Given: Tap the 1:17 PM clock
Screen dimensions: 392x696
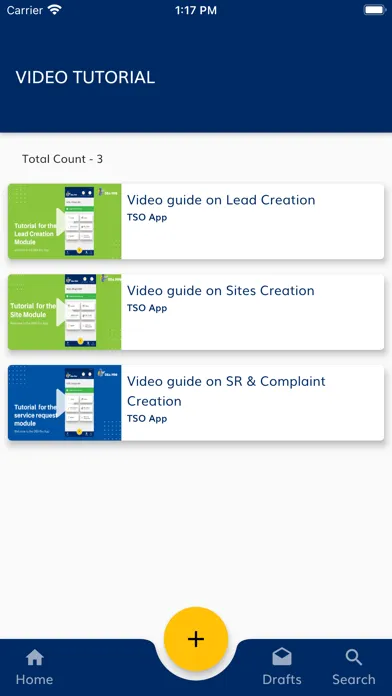Looking at the screenshot, I should [196, 10].
